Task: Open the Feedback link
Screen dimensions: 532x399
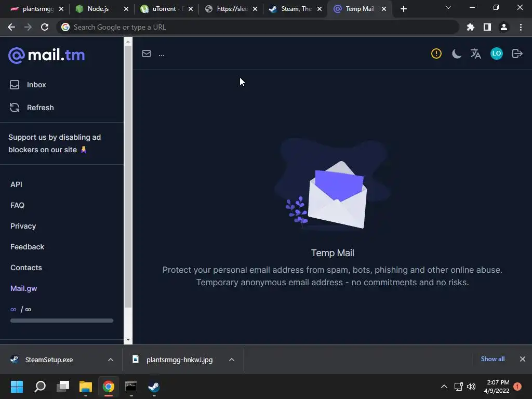Action: click(x=27, y=247)
